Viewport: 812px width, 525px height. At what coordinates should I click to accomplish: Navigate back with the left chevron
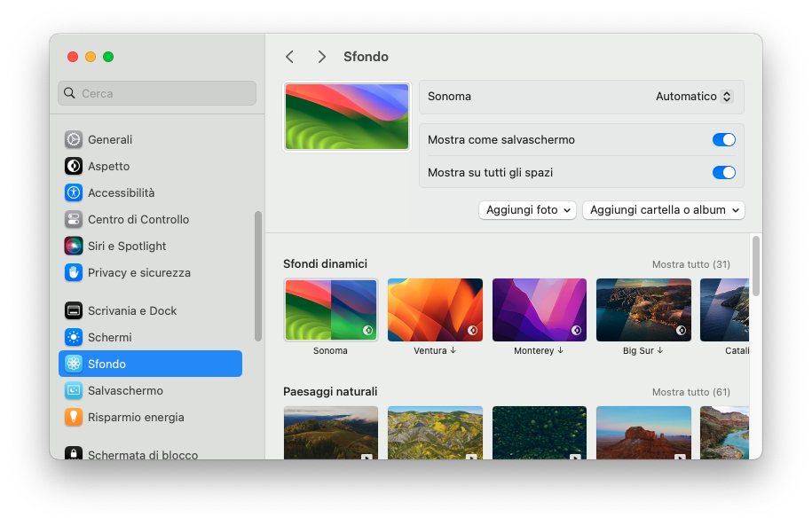(289, 57)
